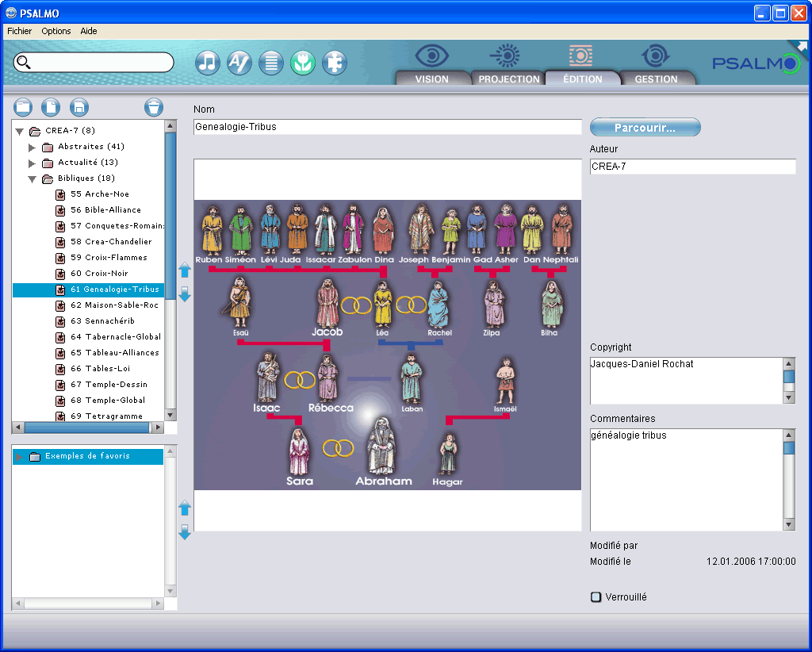Click the Parcourir... button
Image resolution: width=812 pixels, height=652 pixels.
point(645,128)
